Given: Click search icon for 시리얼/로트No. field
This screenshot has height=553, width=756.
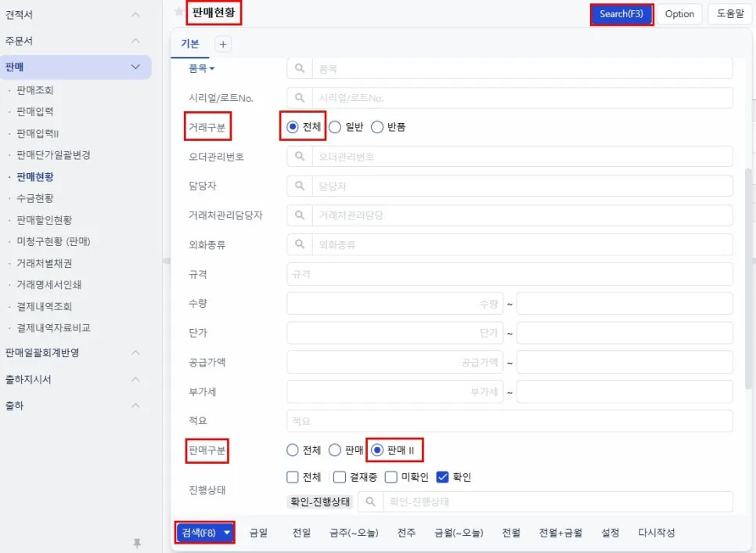Looking at the screenshot, I should pyautogui.click(x=300, y=98).
